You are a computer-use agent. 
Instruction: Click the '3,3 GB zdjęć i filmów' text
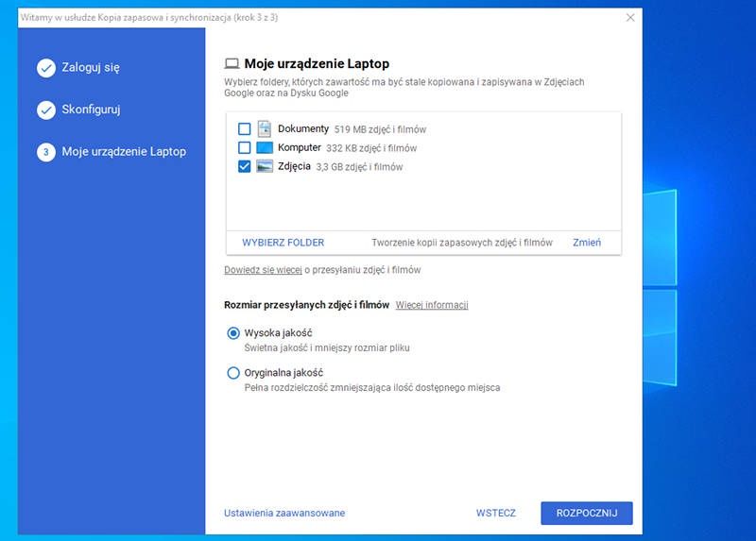pos(360,167)
